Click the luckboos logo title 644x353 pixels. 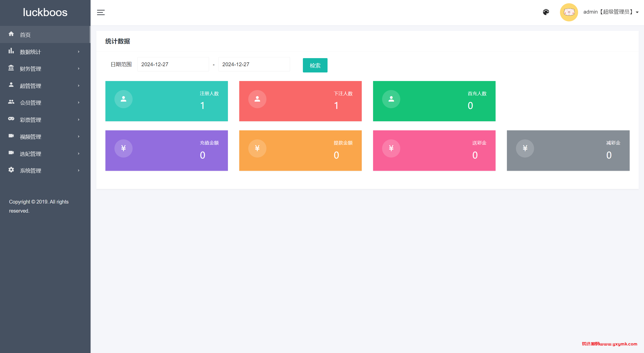point(45,12)
